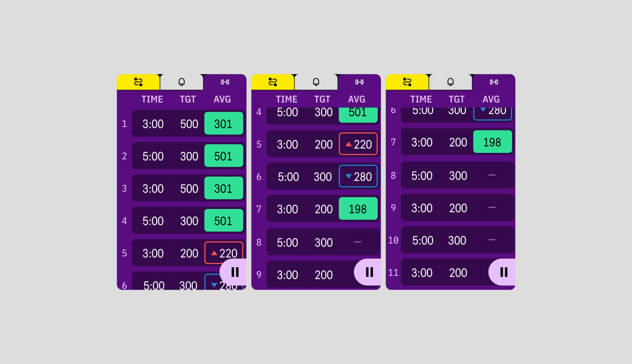The width and height of the screenshot is (632, 364).
Task: Select the 501 average in row 4, left panel
Action: (x=224, y=220)
